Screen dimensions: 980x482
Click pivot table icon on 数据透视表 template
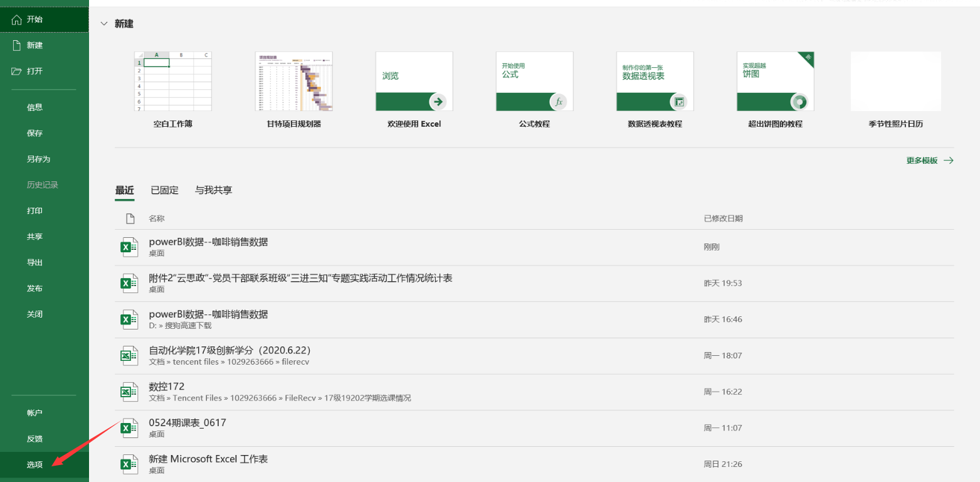(679, 101)
